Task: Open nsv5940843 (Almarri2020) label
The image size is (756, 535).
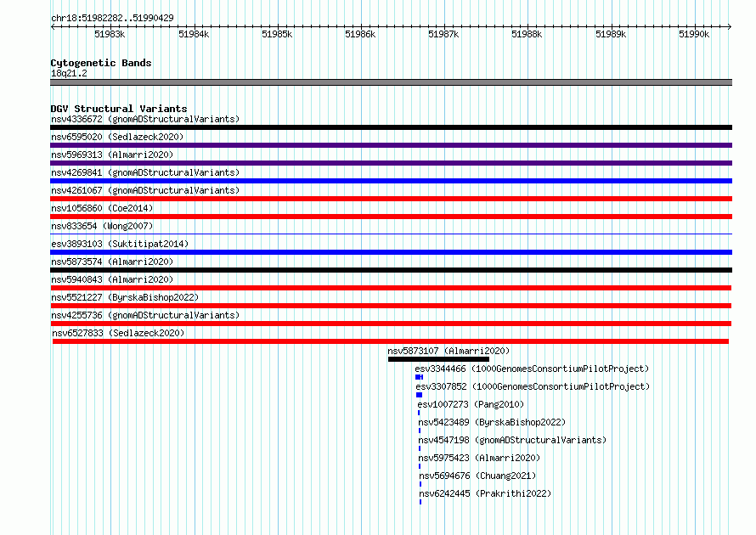Action: [x=112, y=279]
